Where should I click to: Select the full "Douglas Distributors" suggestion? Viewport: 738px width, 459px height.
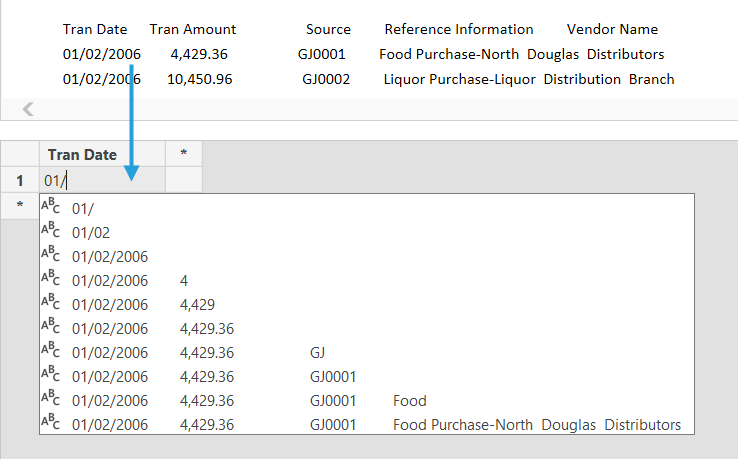[x=536, y=425]
